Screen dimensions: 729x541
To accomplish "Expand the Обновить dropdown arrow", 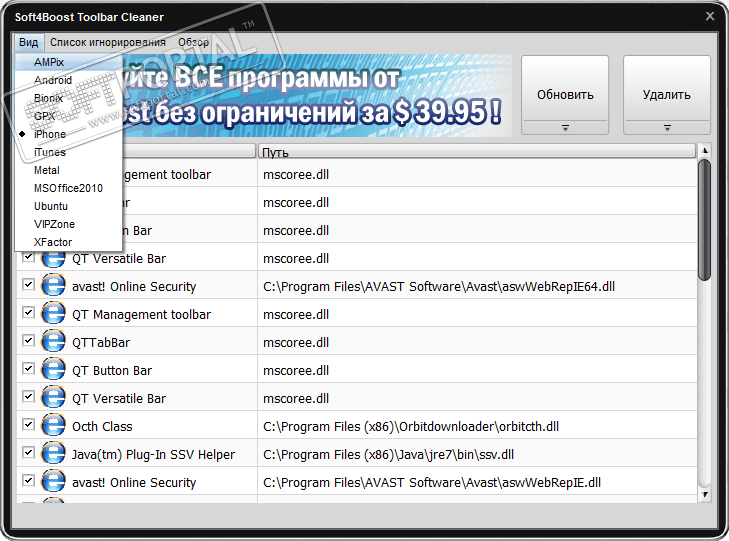I will (x=565, y=127).
